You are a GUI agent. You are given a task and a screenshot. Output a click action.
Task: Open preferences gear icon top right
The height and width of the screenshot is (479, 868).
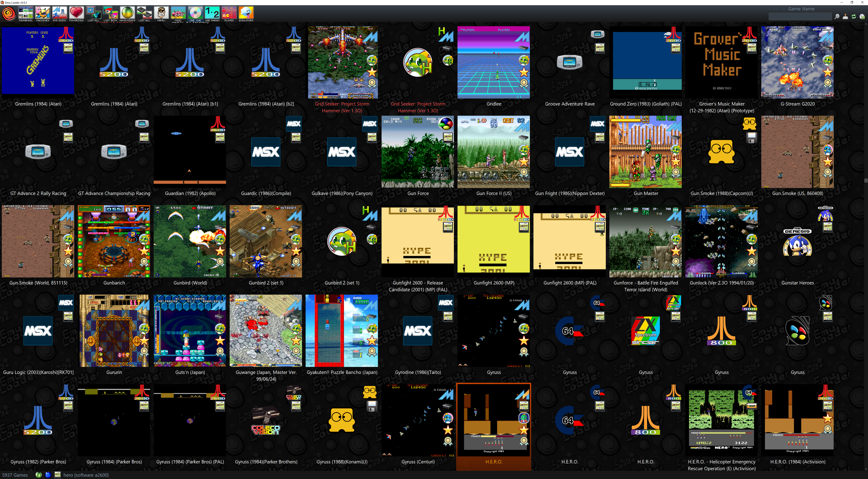pyautogui.click(x=862, y=16)
